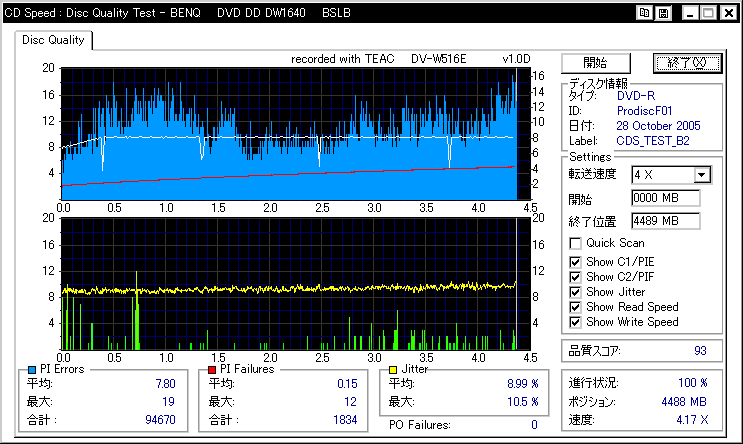
Task: Click the PI Errors maximum 19
Action: [x=168, y=402]
